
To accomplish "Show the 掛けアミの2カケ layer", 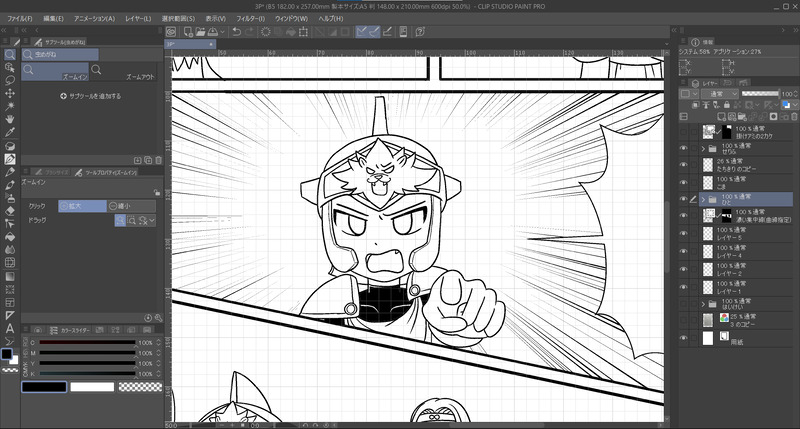I will [683, 132].
